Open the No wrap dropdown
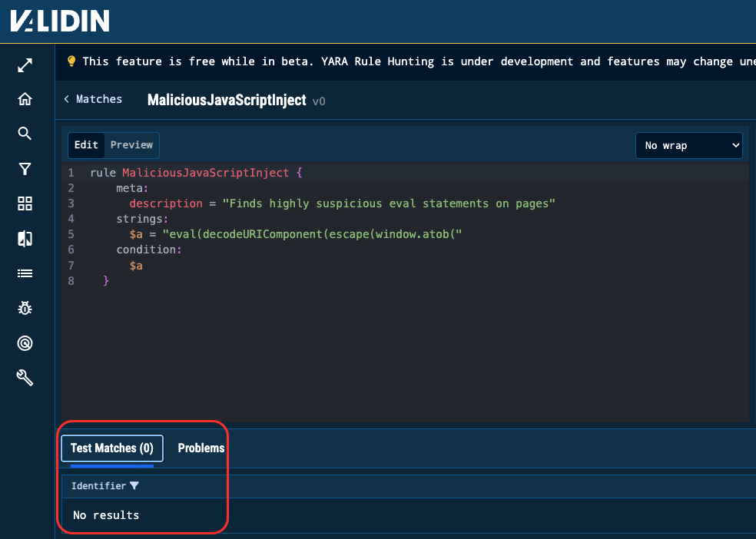This screenshot has height=539, width=756. (688, 146)
